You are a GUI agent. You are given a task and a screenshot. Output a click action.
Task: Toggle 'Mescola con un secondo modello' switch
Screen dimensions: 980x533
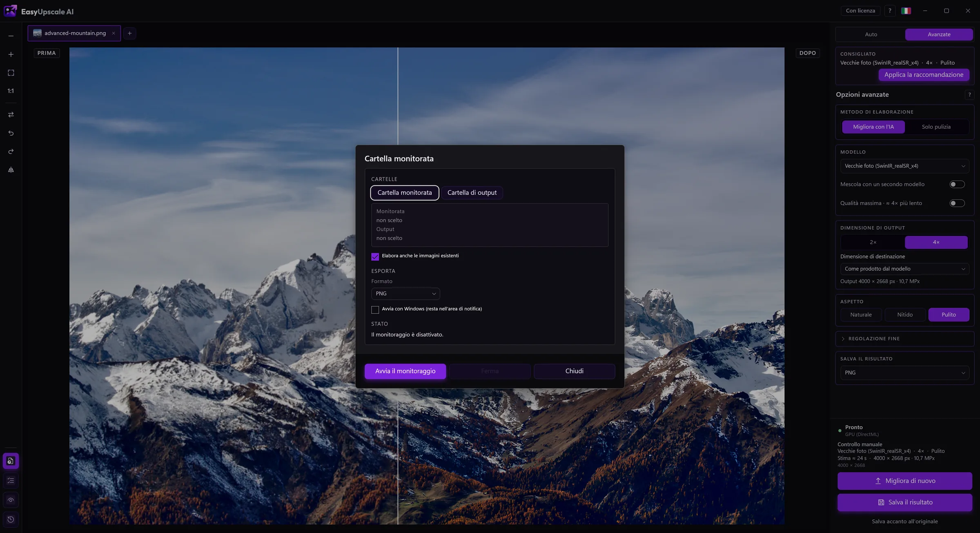(957, 185)
